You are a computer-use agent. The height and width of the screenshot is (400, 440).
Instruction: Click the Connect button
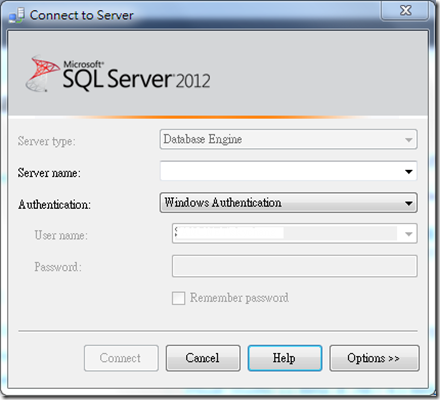pos(121,358)
